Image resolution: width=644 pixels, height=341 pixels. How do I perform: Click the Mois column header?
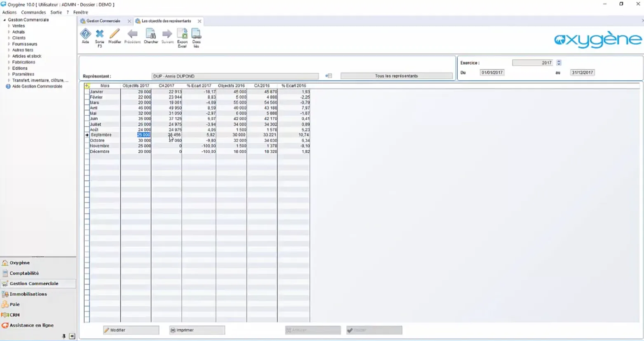point(105,86)
